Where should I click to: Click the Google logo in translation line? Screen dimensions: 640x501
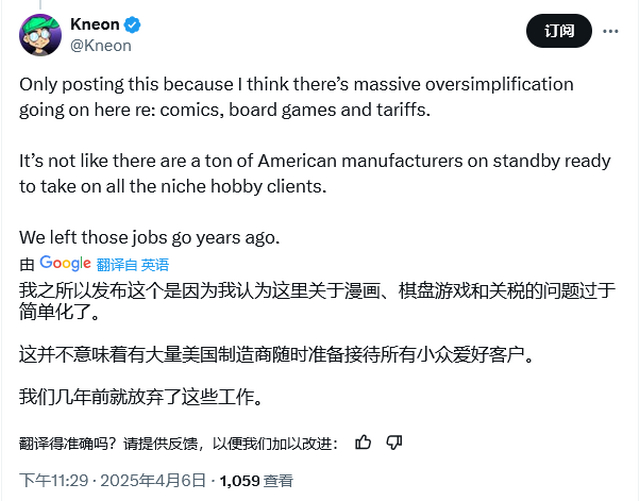(x=66, y=264)
